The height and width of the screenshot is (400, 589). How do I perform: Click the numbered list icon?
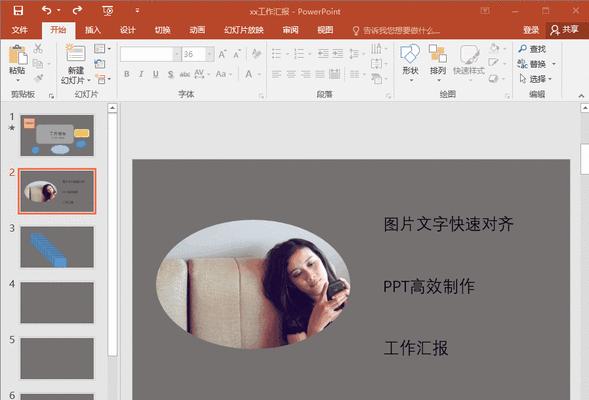tap(299, 54)
